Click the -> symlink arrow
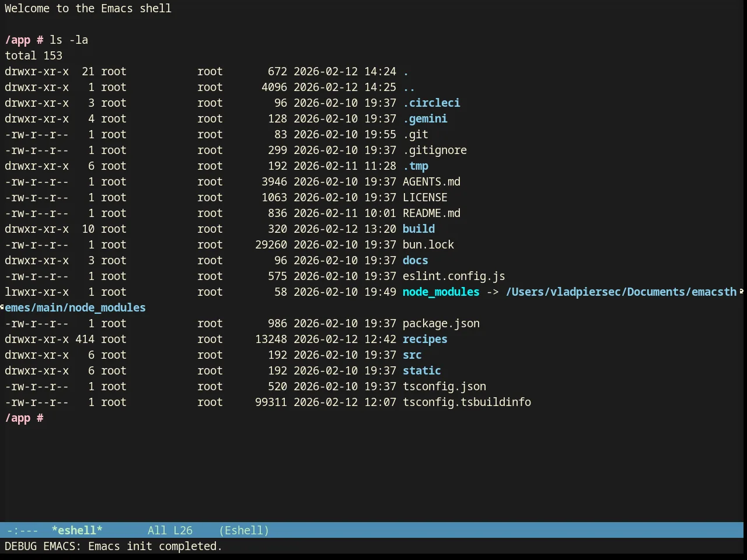Screen dimensions: 747x560 click(493, 292)
